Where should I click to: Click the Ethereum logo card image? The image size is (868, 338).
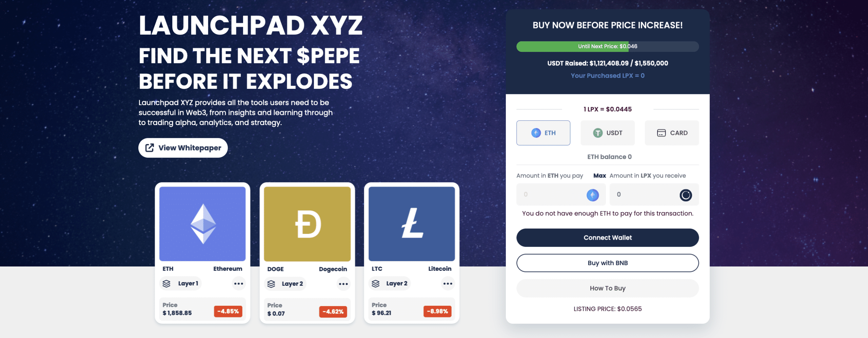tap(202, 224)
